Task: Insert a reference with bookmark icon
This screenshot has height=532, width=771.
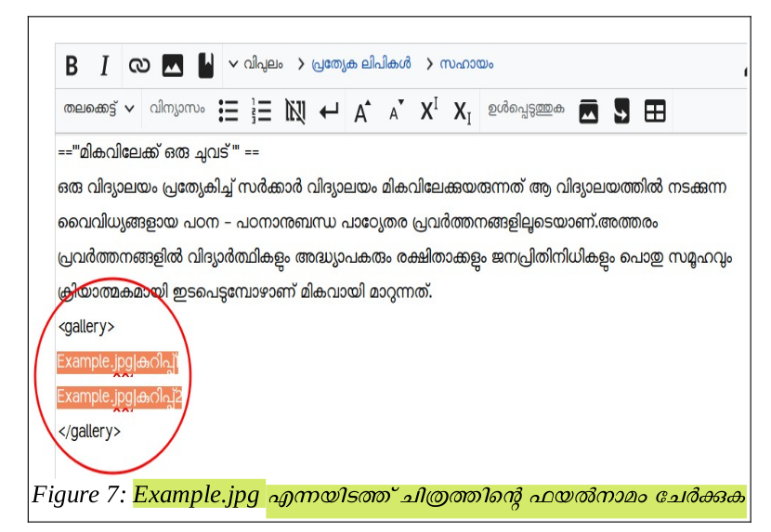Action: point(205,66)
